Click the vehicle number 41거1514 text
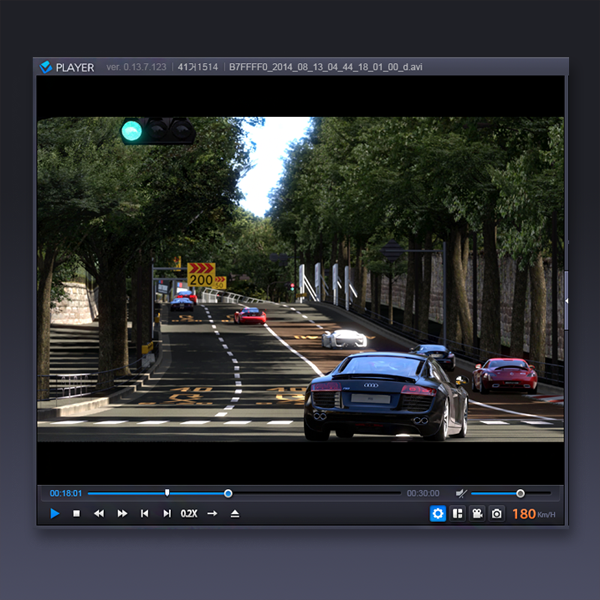Screen dimensions: 600x600 pos(198,67)
